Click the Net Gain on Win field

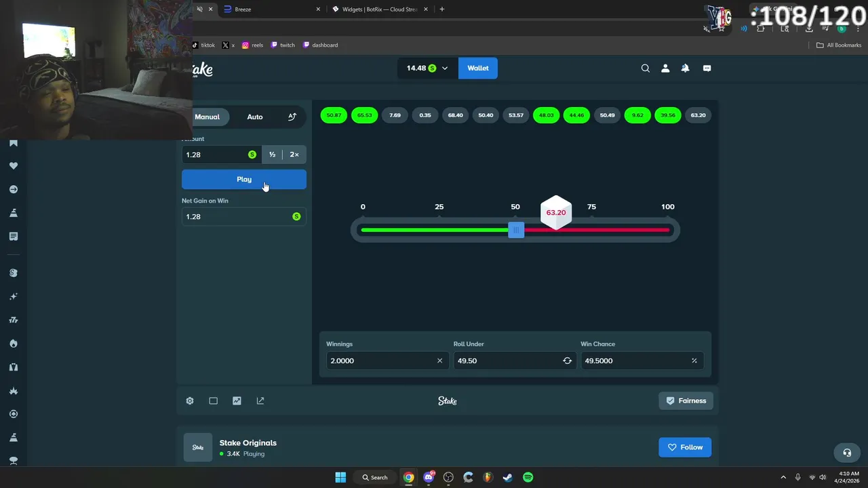click(244, 216)
